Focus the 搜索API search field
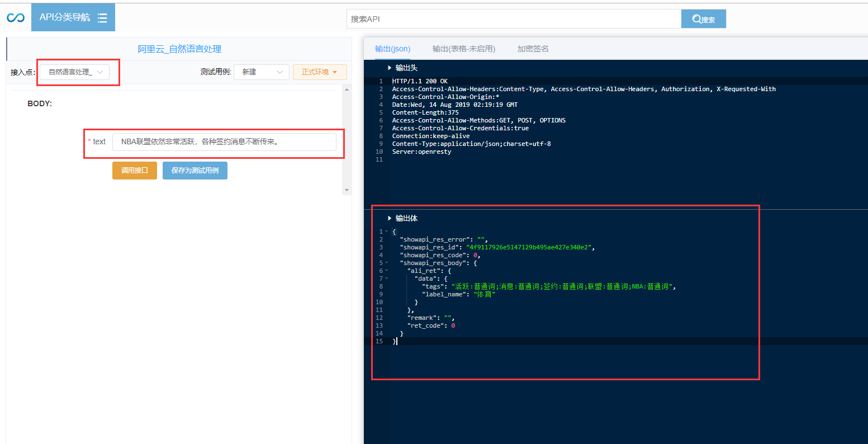The height and width of the screenshot is (444, 868). click(x=514, y=19)
